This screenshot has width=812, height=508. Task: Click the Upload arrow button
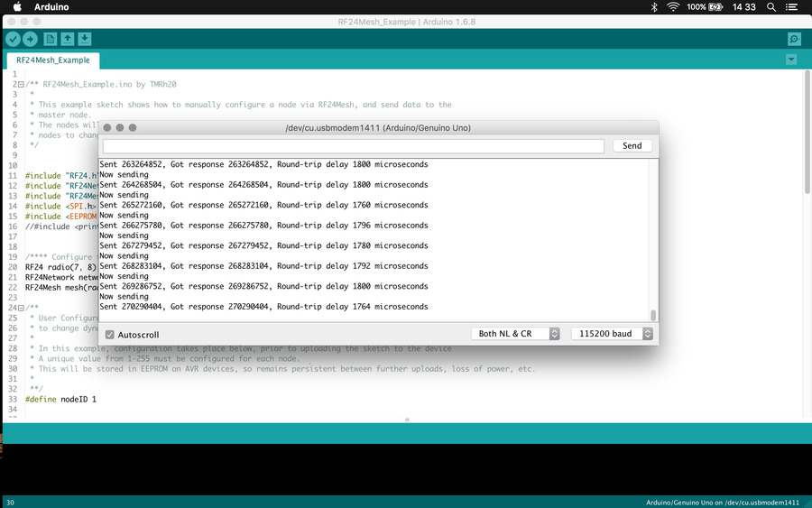pos(31,39)
